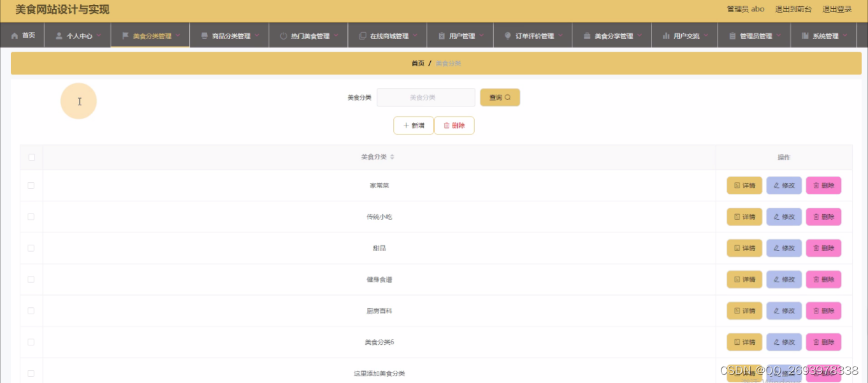Edit the 健身食谱 row with 修改
The height and width of the screenshot is (383, 868).
click(x=784, y=279)
